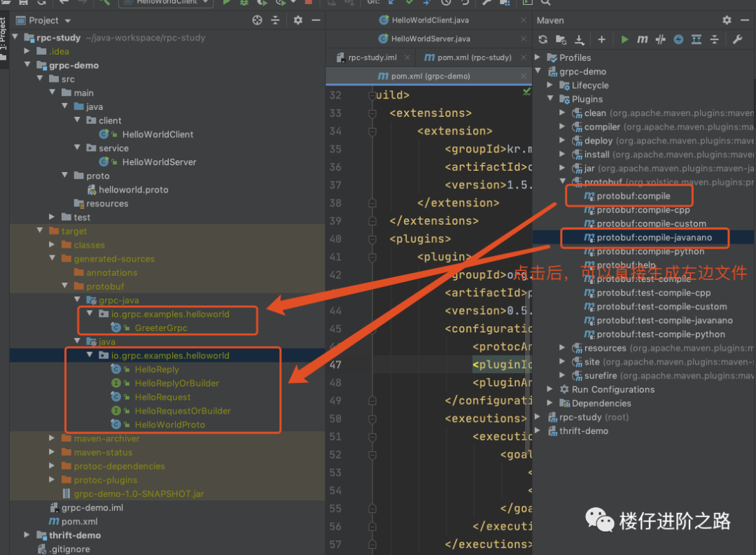Expand maven-status folder in project tree
This screenshot has width=756, height=555.
click(x=52, y=452)
